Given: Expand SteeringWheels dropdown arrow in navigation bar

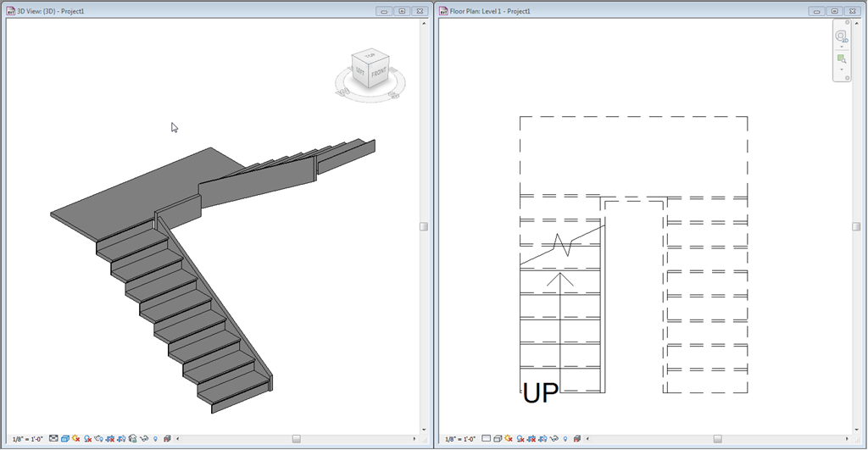Looking at the screenshot, I should point(842,47).
